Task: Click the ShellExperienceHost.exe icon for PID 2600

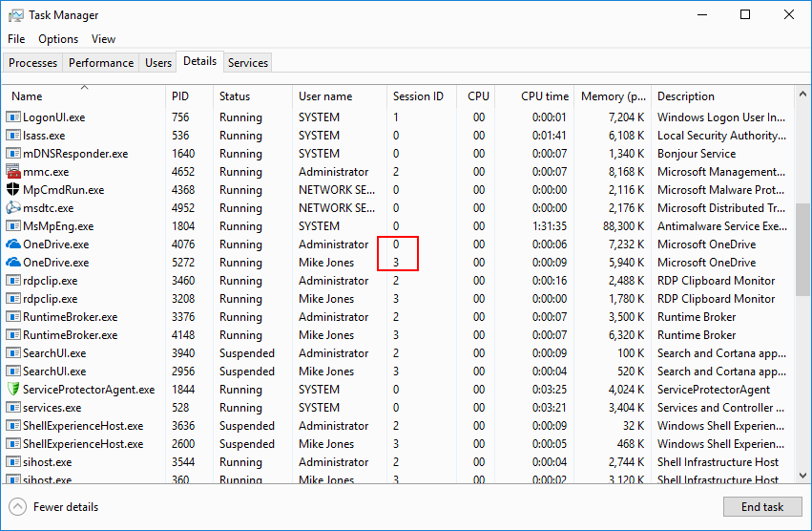Action: (13, 444)
